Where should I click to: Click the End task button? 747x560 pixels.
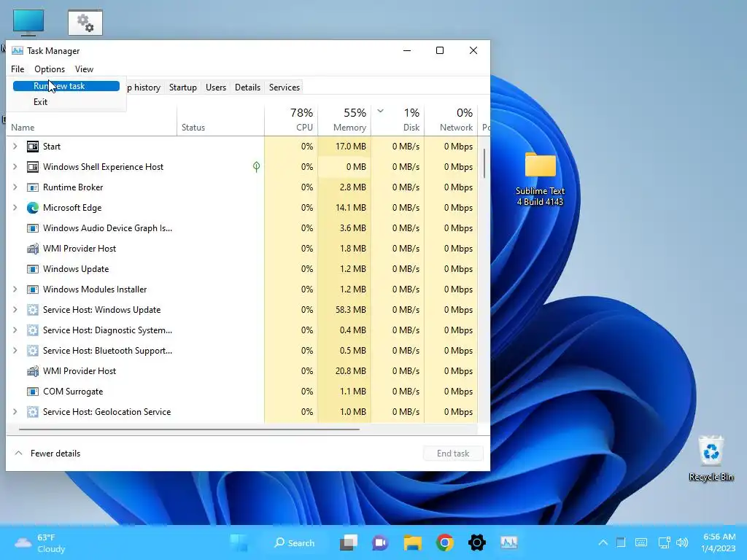453,454
